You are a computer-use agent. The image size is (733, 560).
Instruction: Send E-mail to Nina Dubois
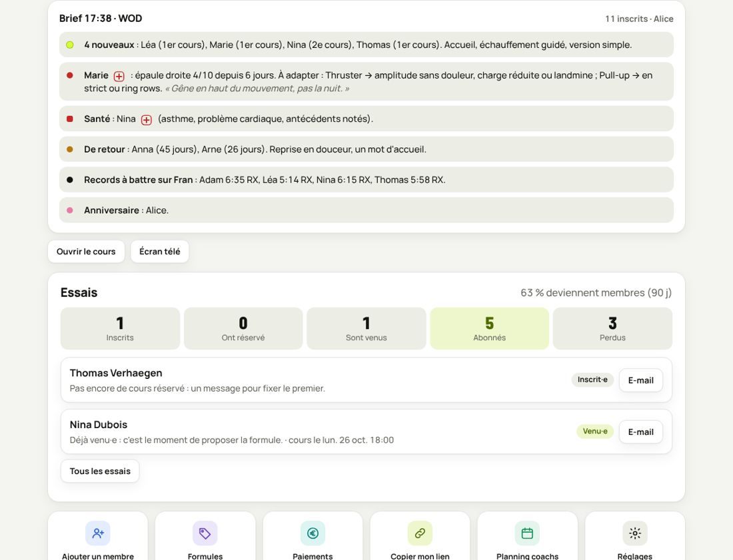pyautogui.click(x=641, y=432)
